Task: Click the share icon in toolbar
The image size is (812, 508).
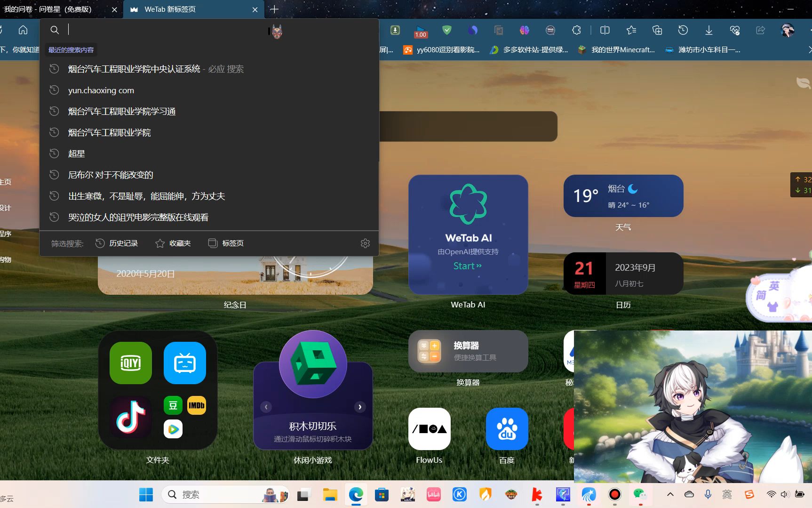Action: point(761,30)
